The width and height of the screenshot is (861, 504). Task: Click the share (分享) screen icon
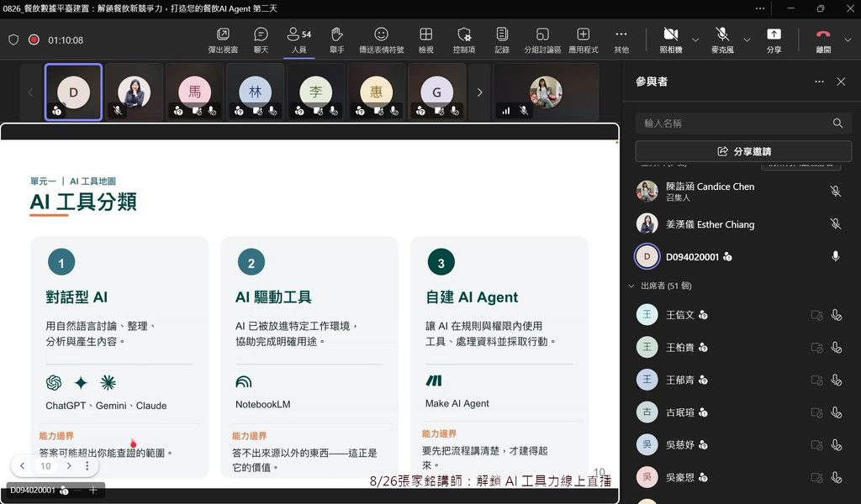coord(774,40)
